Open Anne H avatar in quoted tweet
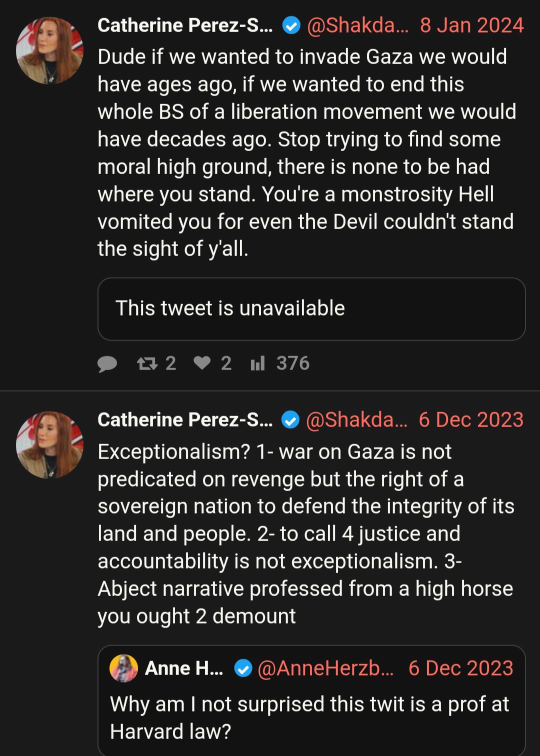The image size is (540, 756). pyautogui.click(x=123, y=668)
